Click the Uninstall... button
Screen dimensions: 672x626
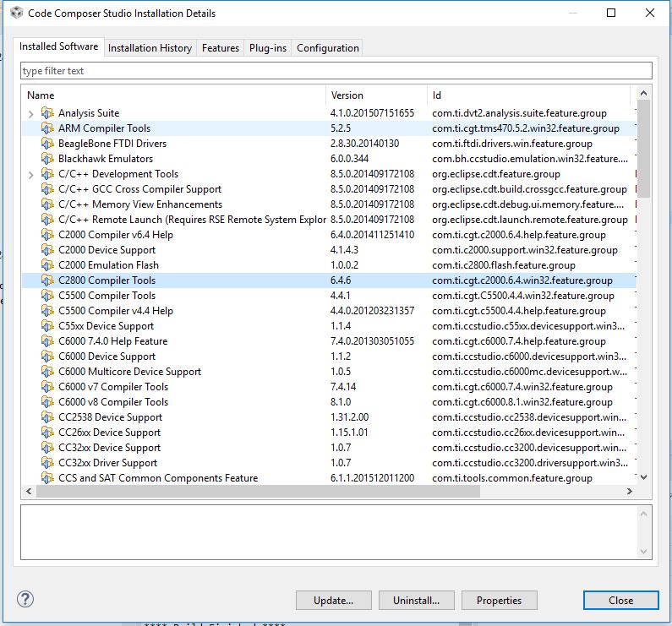pos(416,601)
